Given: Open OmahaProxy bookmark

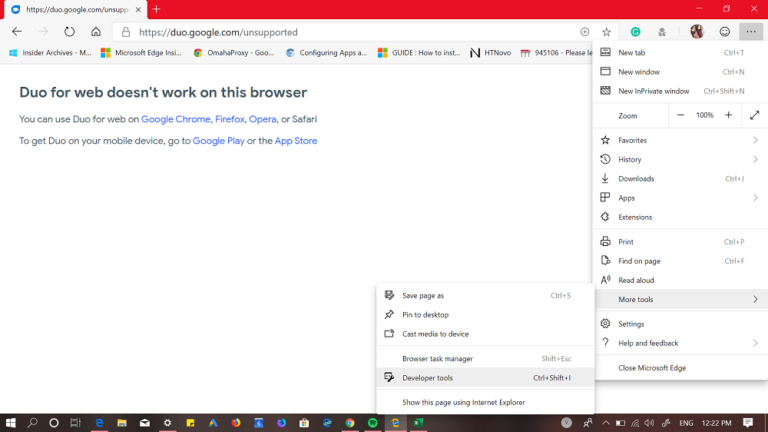Looking at the screenshot, I should [234, 52].
